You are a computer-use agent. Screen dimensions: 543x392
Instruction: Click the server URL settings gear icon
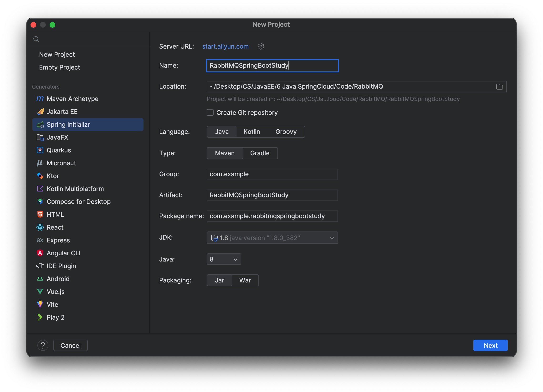click(261, 46)
